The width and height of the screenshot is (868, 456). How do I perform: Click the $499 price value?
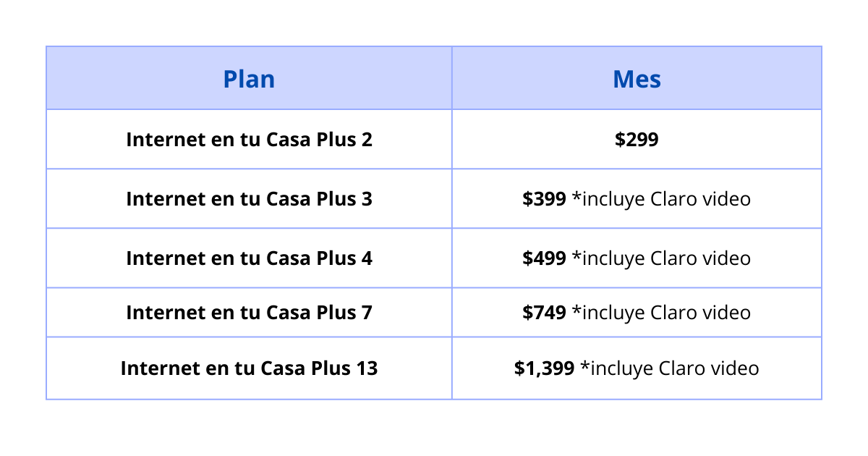(544, 258)
